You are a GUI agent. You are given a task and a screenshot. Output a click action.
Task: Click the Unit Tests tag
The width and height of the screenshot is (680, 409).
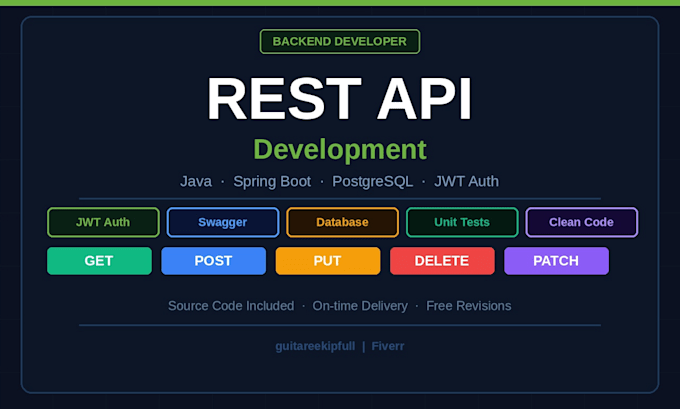(x=462, y=222)
